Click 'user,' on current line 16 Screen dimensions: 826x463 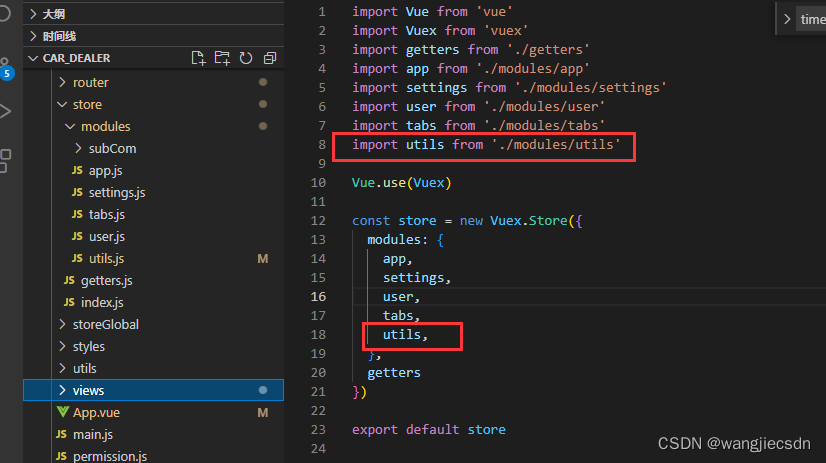tap(401, 297)
